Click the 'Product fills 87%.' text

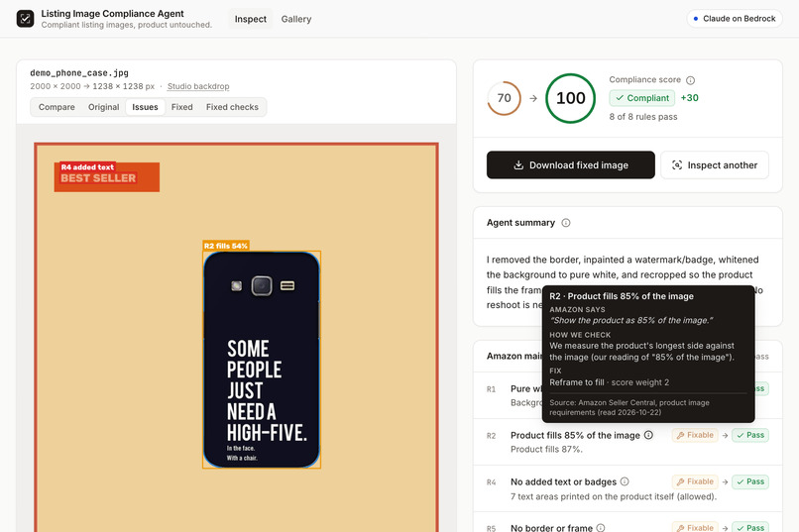pos(546,449)
